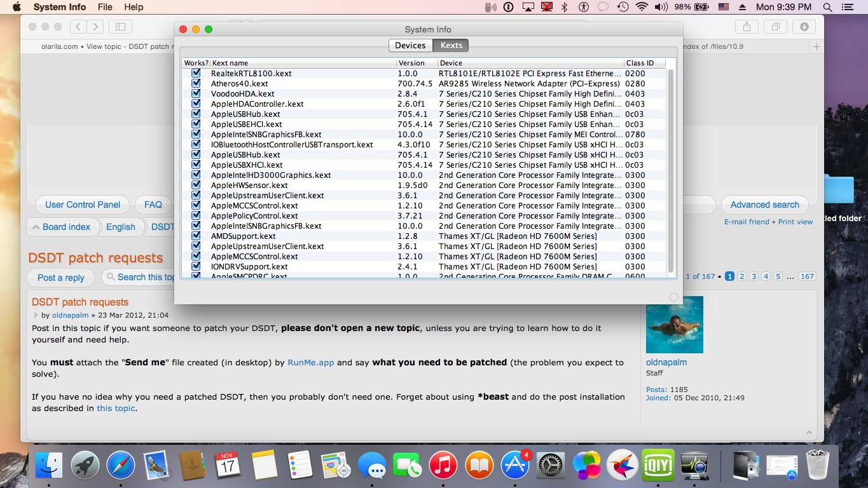Open the App Store dock icon
The width and height of the screenshot is (868, 488).
click(516, 465)
